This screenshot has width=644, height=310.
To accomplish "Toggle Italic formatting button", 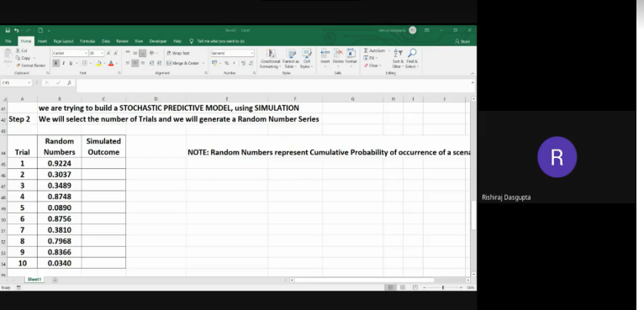I will [63, 63].
